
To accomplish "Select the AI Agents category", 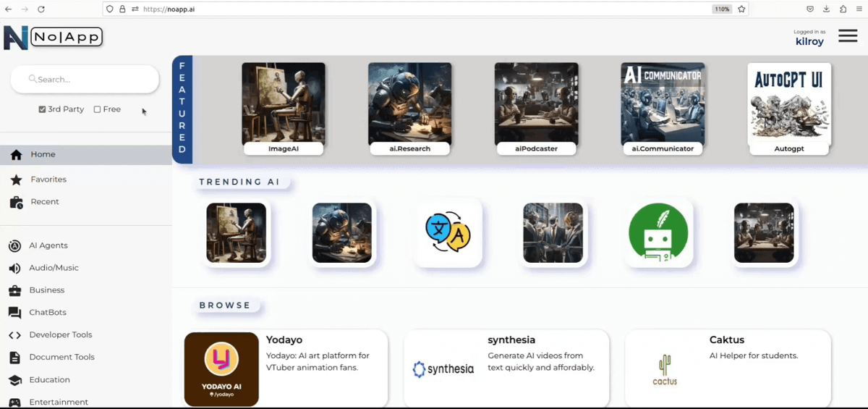I will [x=48, y=246].
